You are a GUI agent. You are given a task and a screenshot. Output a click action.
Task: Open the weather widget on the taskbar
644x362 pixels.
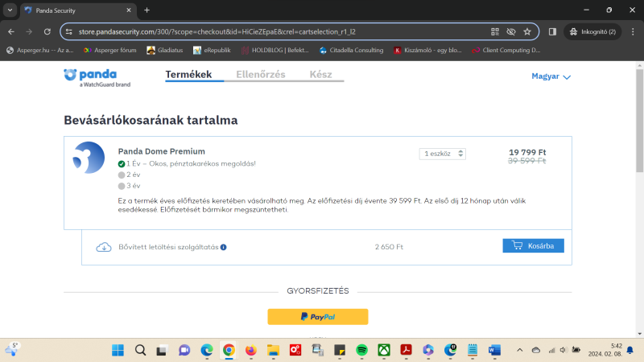pyautogui.click(x=13, y=350)
